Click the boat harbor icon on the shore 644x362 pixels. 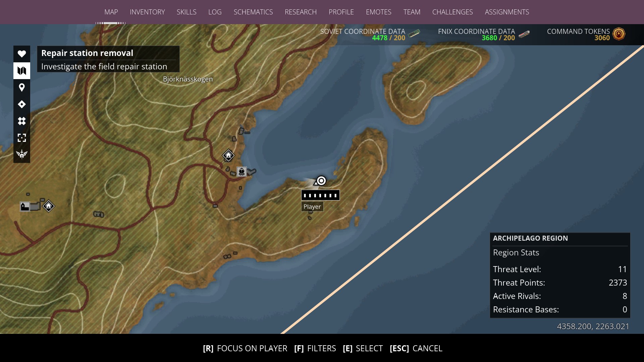[x=241, y=172]
